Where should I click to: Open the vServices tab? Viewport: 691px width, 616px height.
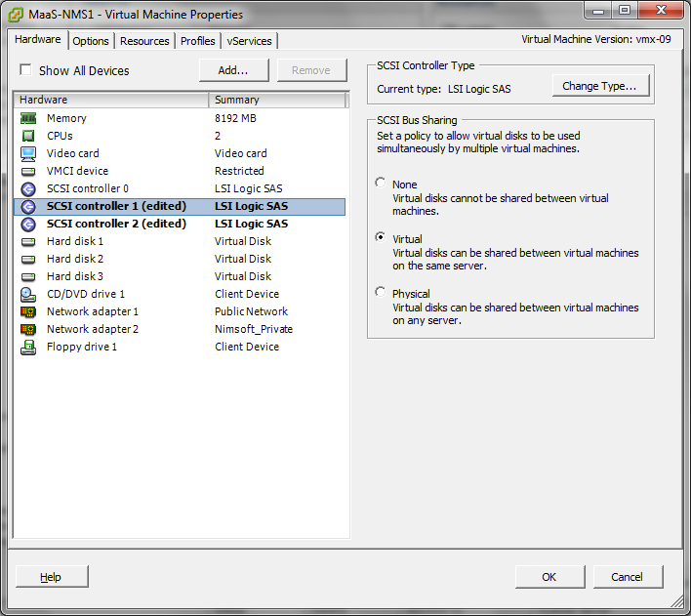click(250, 41)
